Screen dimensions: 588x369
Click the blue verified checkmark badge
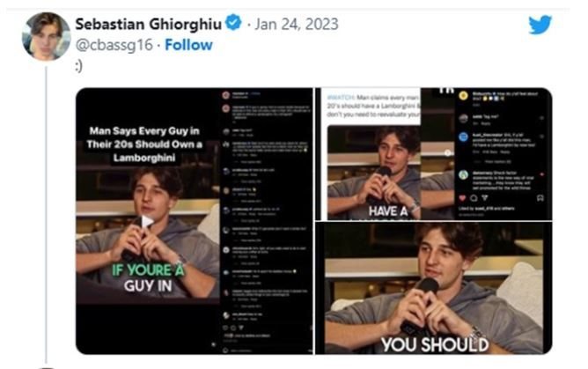click(233, 22)
